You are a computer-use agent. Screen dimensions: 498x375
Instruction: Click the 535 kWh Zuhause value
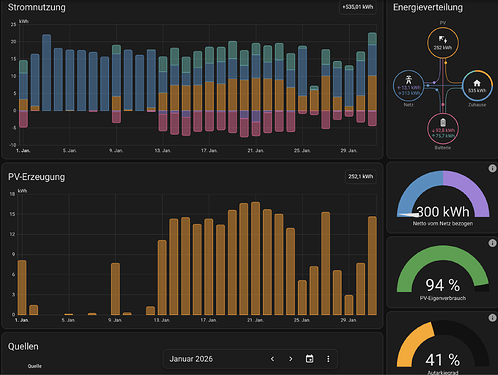(477, 91)
